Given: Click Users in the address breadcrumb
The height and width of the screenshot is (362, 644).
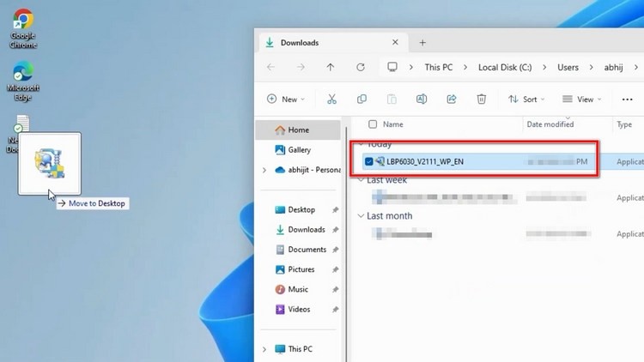Looking at the screenshot, I should 568,67.
